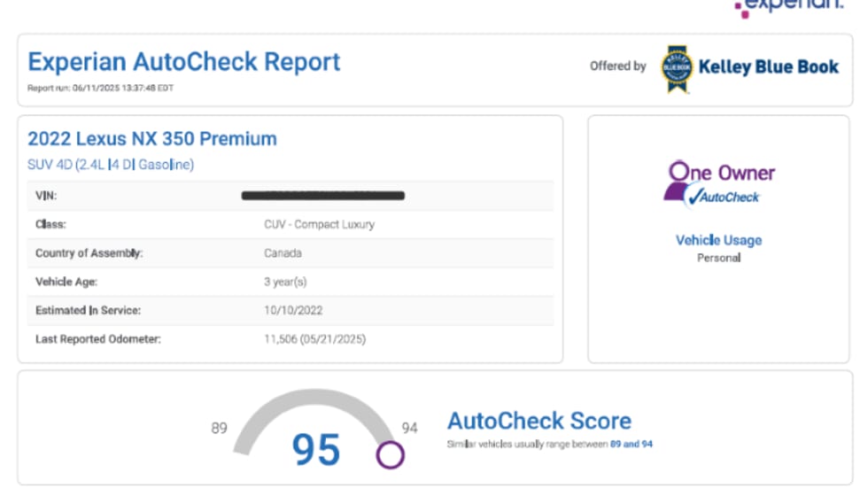Click the '89 and 94' range link
868x489 pixels.
(631, 444)
